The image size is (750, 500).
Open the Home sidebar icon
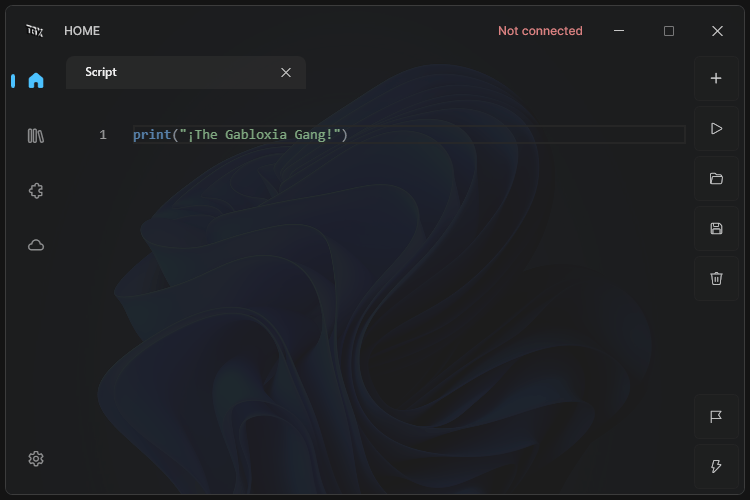coord(36,81)
